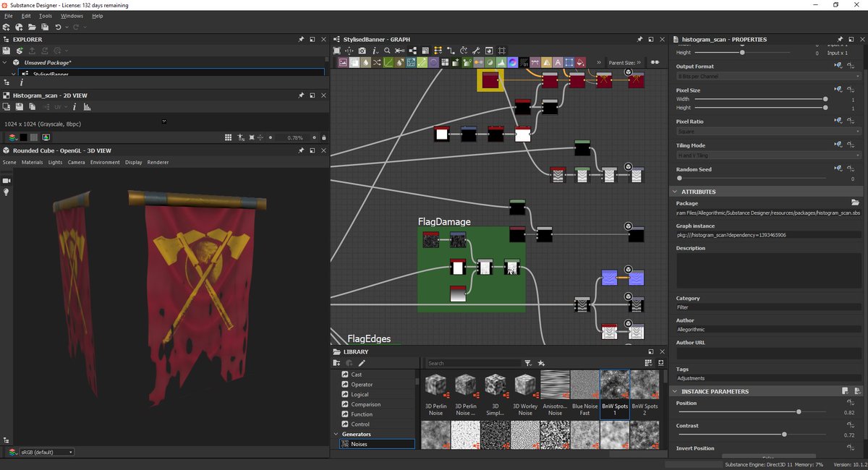Open the Output Format dropdown
Image resolution: width=868 pixels, height=470 pixels.
[x=767, y=76]
